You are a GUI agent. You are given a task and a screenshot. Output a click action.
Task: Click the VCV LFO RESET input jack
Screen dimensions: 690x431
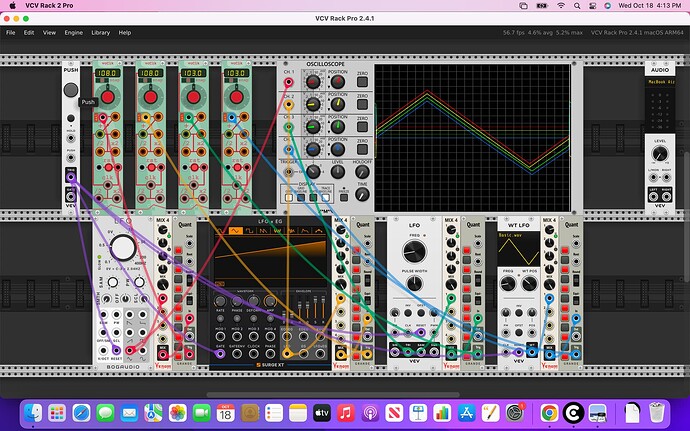(421, 333)
